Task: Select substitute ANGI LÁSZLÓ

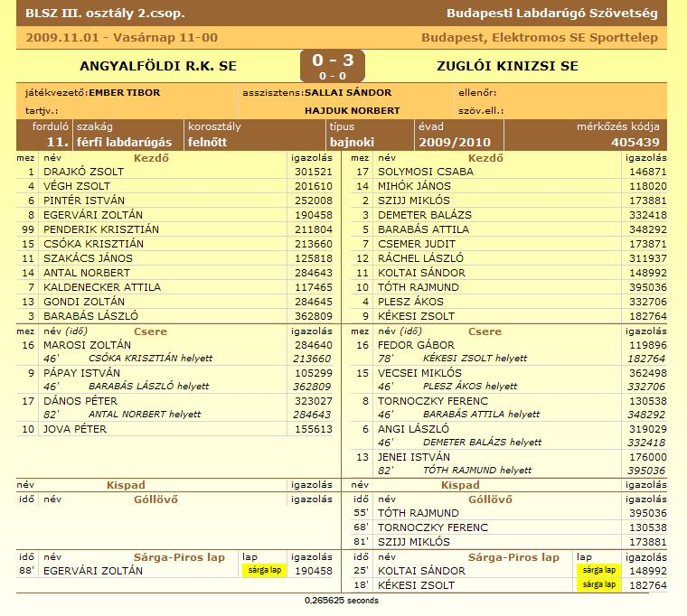Action: (x=414, y=429)
